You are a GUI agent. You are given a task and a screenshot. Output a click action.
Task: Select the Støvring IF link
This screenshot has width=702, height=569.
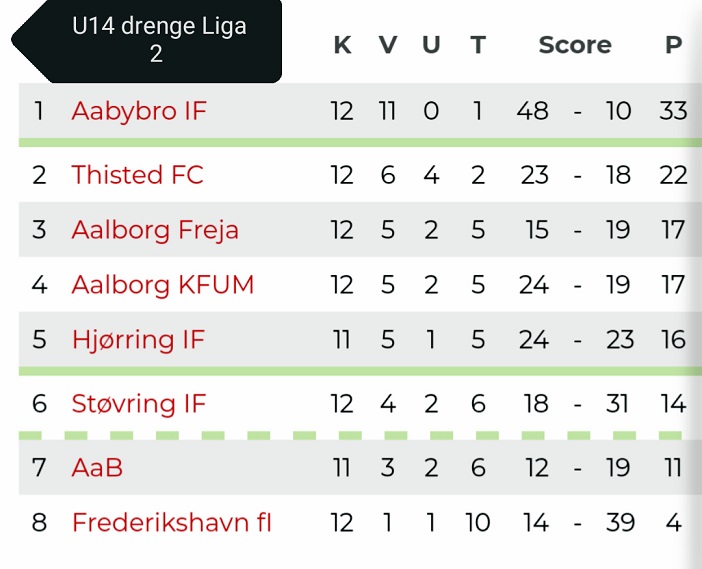point(139,404)
